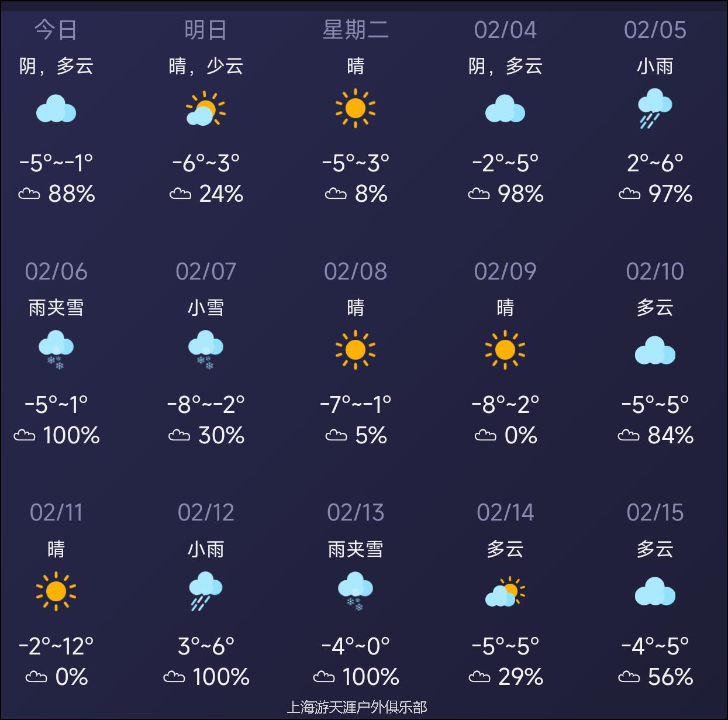Click the sunny icon for 02/11
Screen dimensions: 728x720
coord(56,591)
